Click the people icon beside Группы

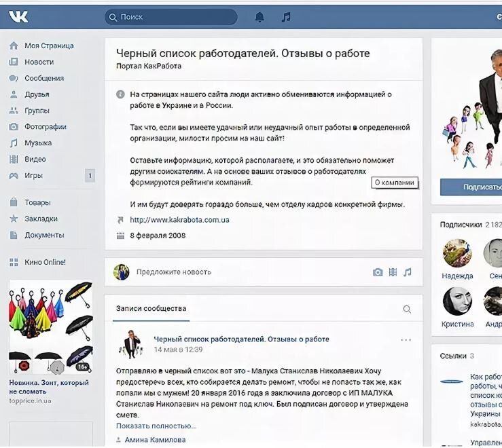pyautogui.click(x=14, y=111)
